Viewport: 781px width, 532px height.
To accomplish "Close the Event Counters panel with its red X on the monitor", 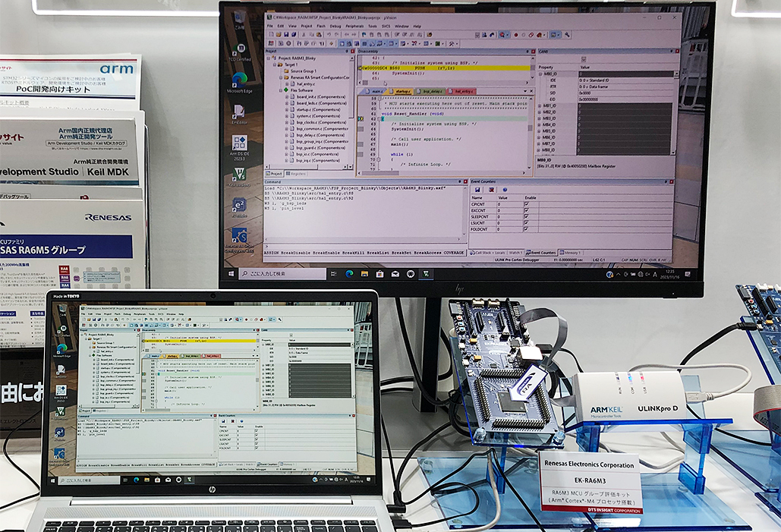I will pyautogui.click(x=672, y=182).
